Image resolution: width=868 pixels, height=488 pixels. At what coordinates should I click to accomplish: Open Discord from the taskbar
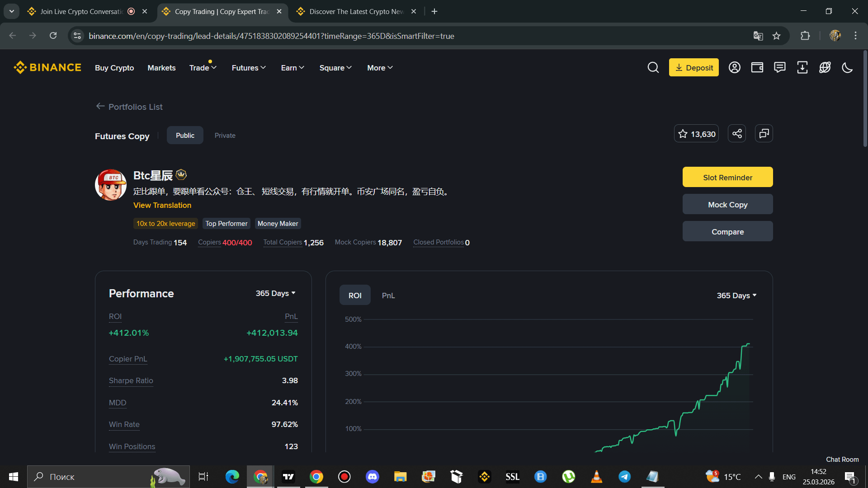pos(373,477)
